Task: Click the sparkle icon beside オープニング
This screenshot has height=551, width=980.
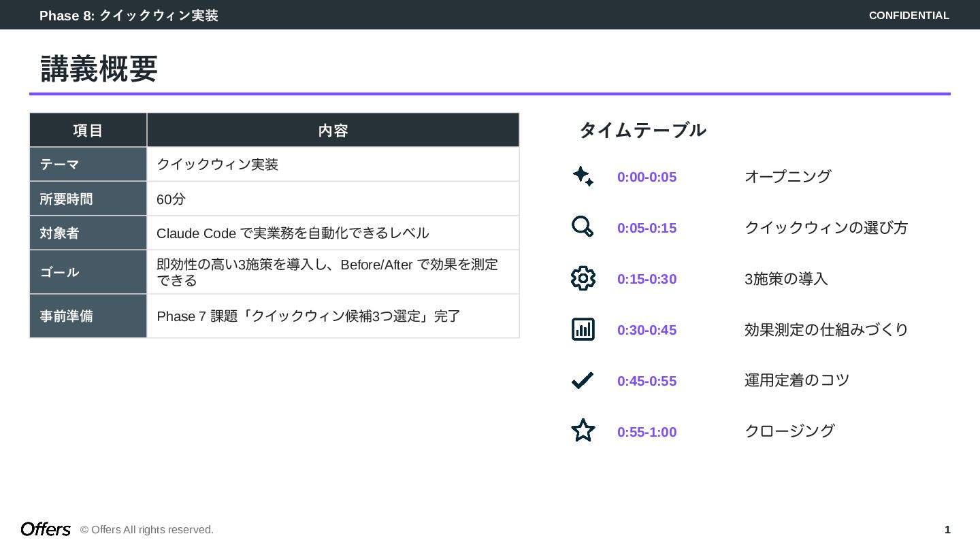Action: click(x=583, y=177)
